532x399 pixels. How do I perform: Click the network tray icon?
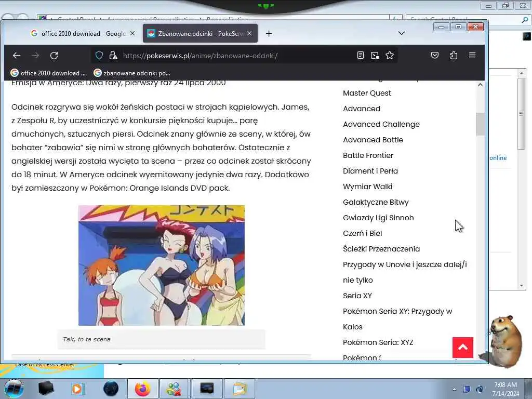coord(467,389)
